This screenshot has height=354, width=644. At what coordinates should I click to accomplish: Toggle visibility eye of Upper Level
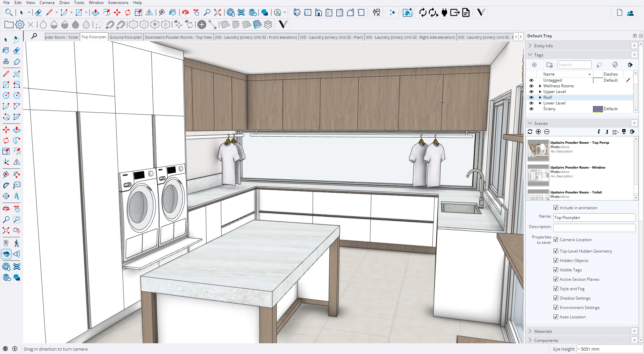pyautogui.click(x=531, y=92)
